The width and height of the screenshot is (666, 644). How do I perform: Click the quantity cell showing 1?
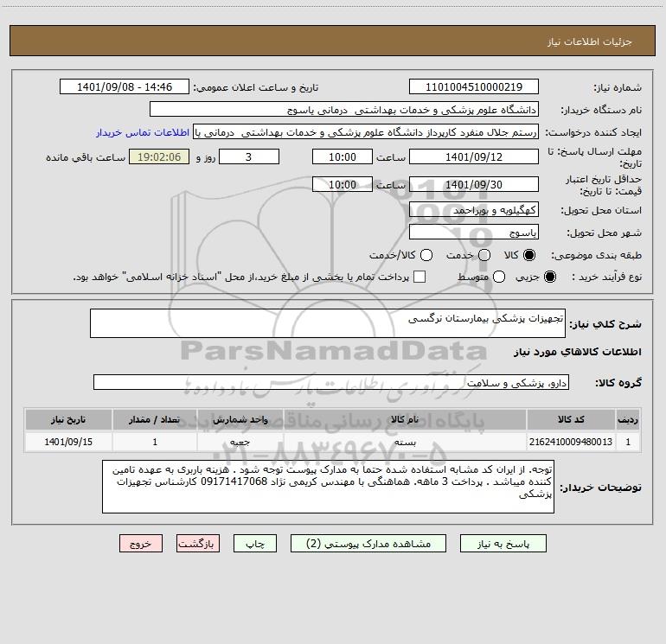coord(155,442)
